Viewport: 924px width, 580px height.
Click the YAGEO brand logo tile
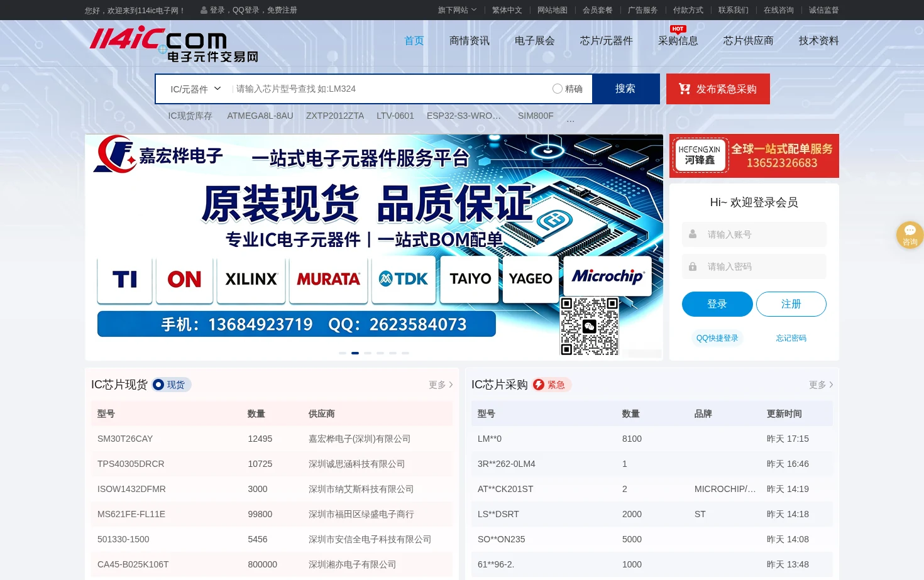click(531, 279)
